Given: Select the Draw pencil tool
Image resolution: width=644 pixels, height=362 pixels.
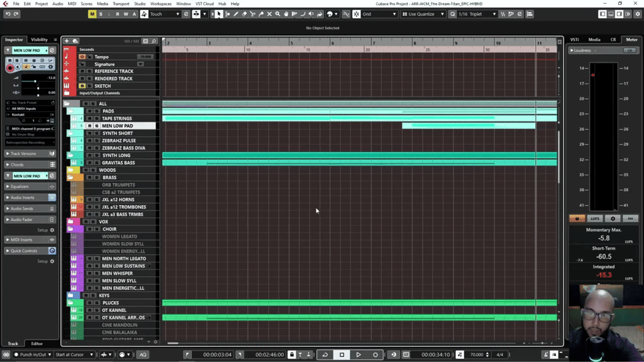Looking at the screenshot, I should pyautogui.click(x=236, y=14).
